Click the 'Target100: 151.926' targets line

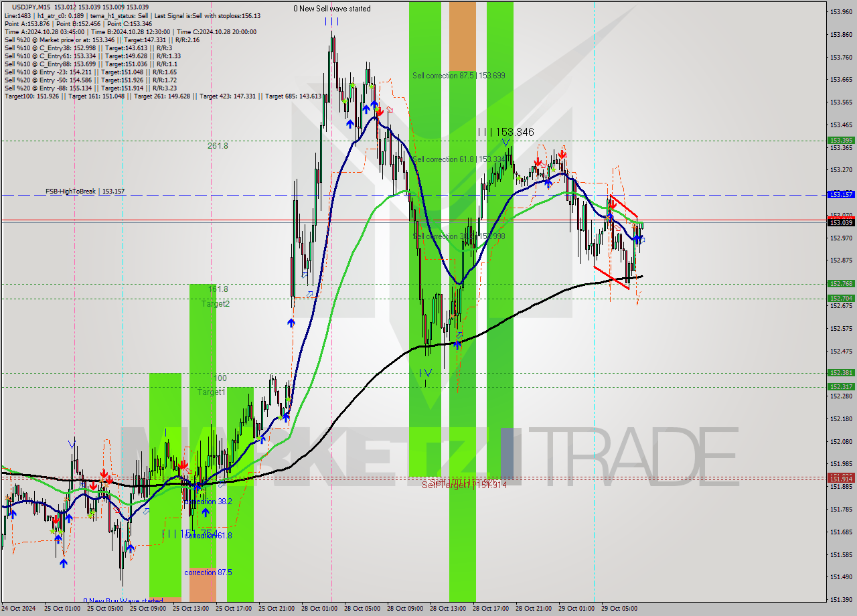(163, 96)
